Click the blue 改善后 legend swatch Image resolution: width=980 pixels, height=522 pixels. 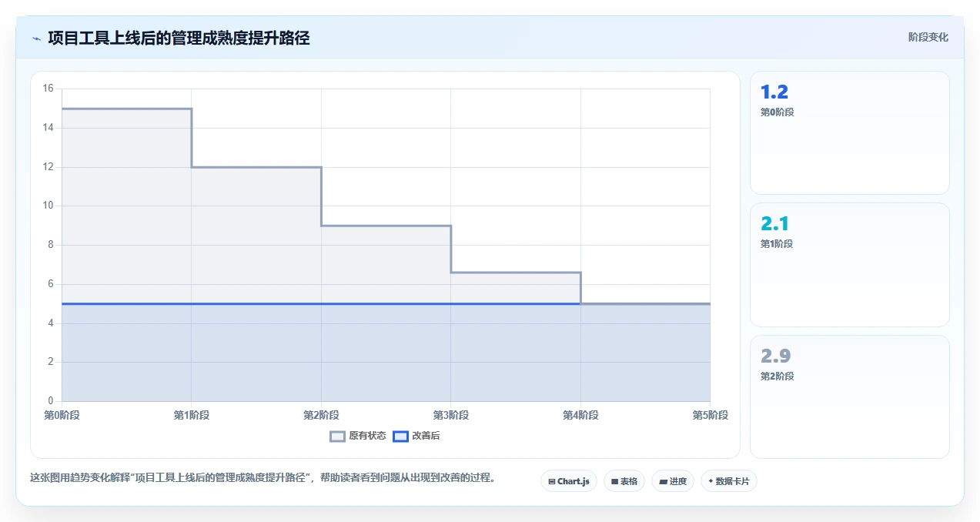(400, 437)
